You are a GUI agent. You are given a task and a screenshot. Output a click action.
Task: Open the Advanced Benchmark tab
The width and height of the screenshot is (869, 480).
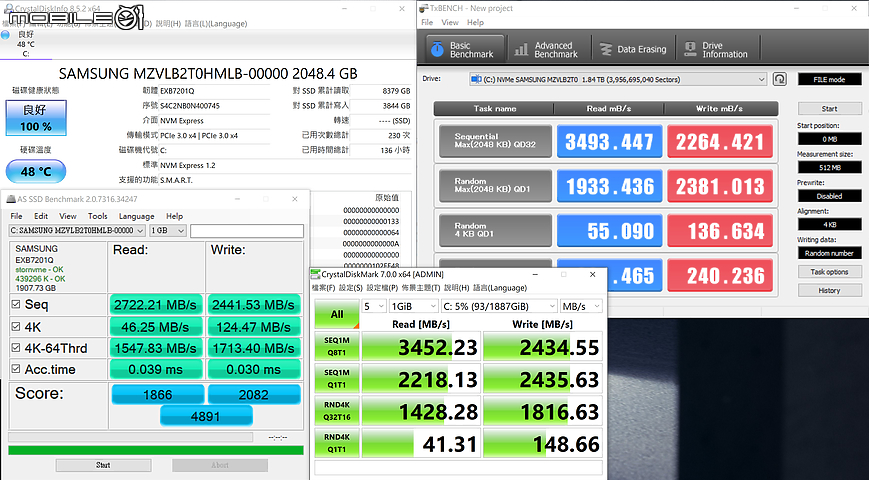coord(549,50)
